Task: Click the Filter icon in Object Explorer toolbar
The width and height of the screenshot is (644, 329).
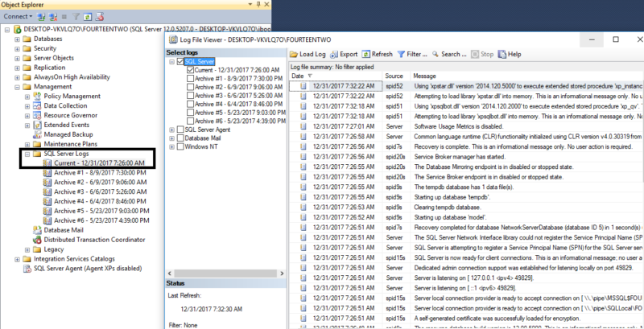Action: [76, 17]
